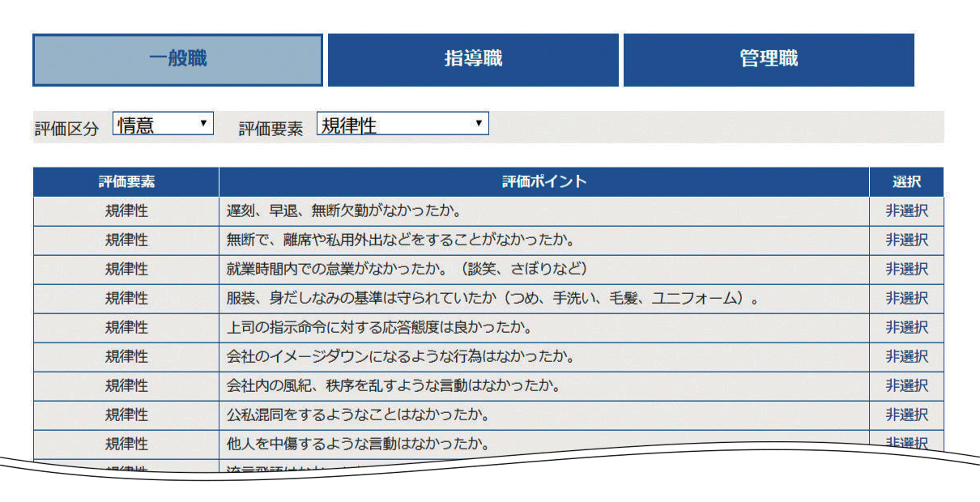Select the 管理職 tab
The height and width of the screenshot is (502, 980).
(769, 60)
